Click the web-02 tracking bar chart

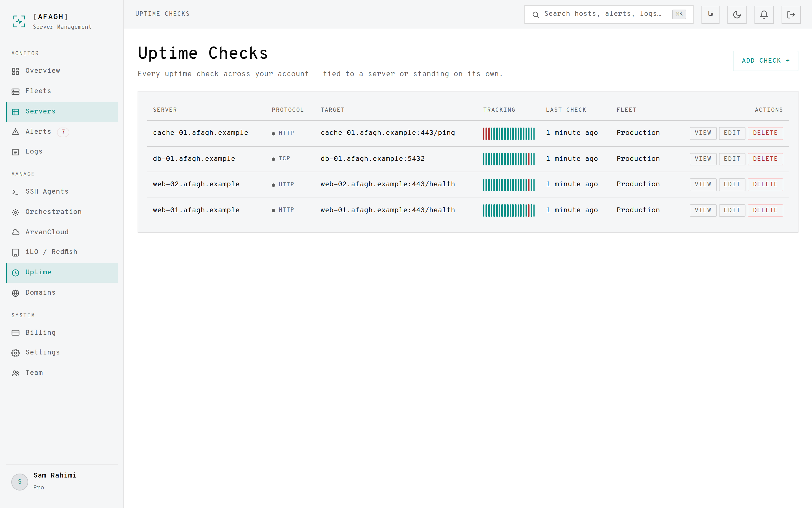pyautogui.click(x=509, y=185)
